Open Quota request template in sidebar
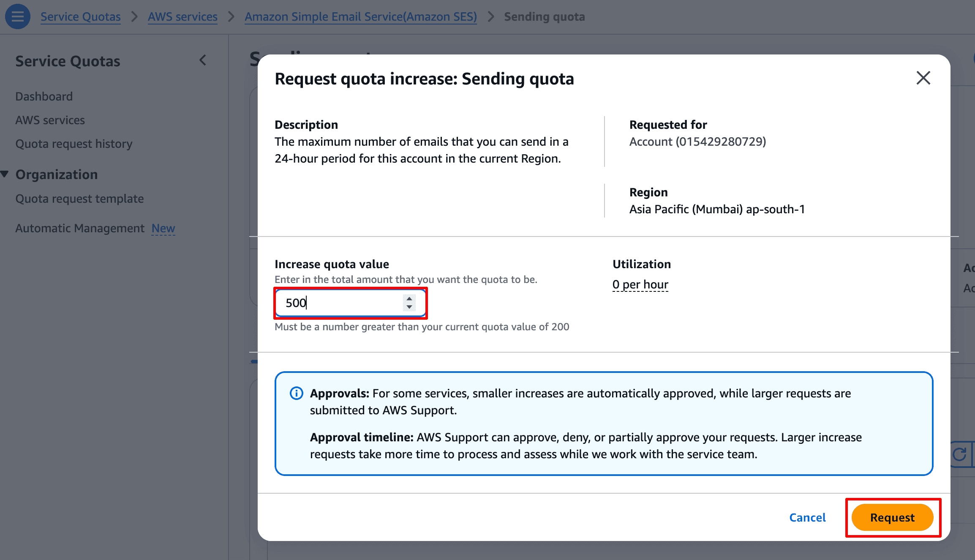The image size is (975, 560). coord(79,198)
